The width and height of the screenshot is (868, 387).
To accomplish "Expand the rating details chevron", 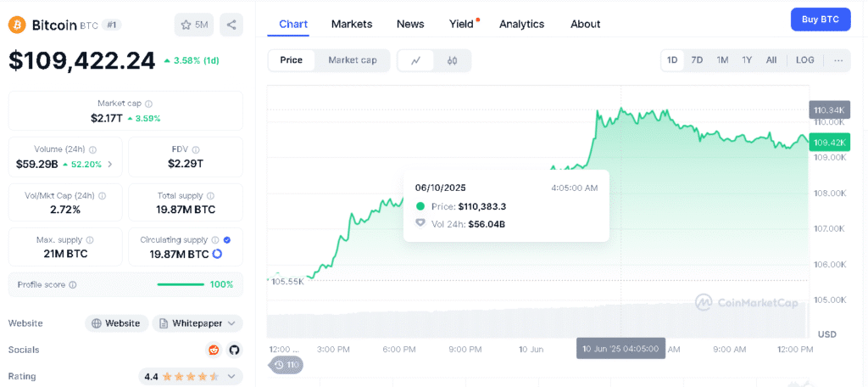I will click(234, 376).
